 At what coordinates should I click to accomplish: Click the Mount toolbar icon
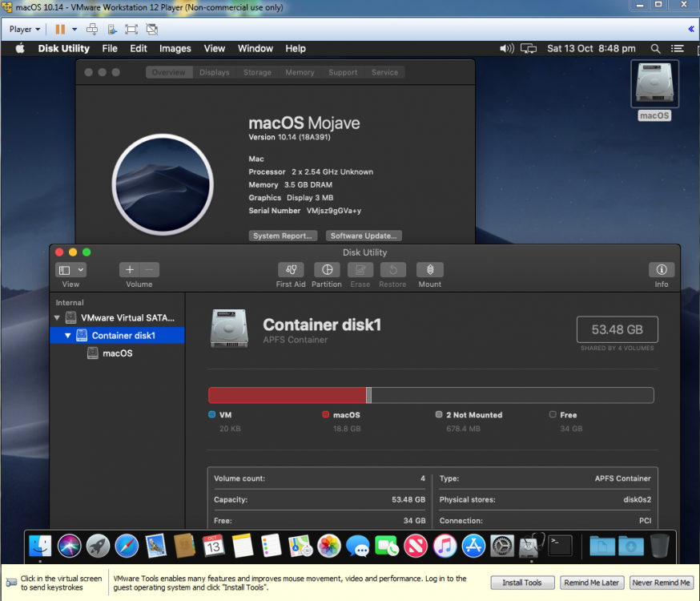429,270
